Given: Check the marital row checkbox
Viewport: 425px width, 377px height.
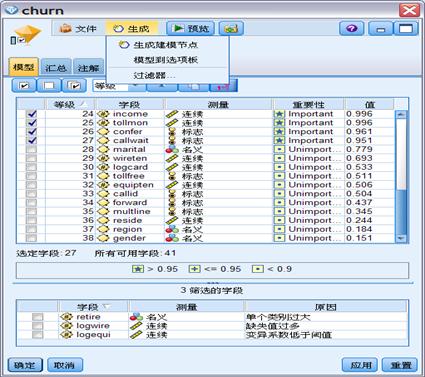Looking at the screenshot, I should (31, 149).
